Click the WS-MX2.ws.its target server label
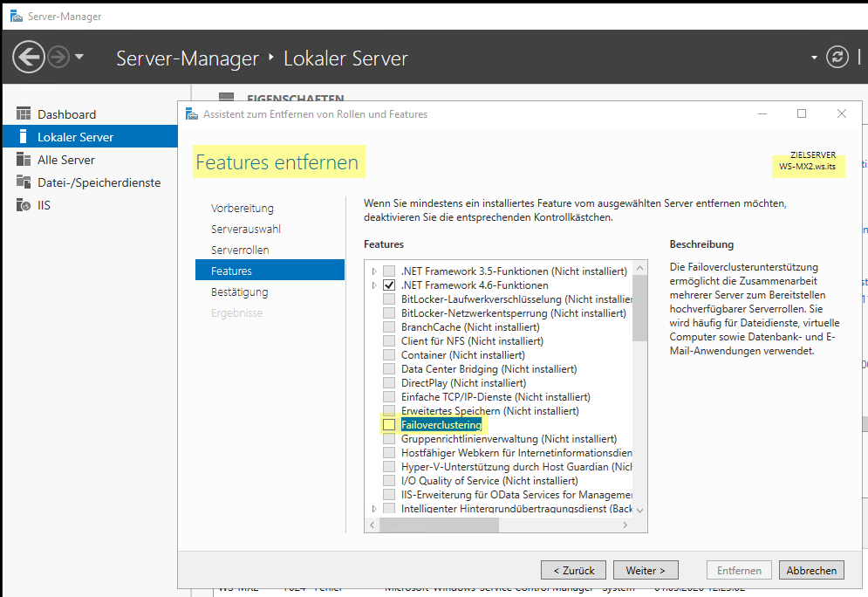The image size is (868, 597). click(x=807, y=166)
